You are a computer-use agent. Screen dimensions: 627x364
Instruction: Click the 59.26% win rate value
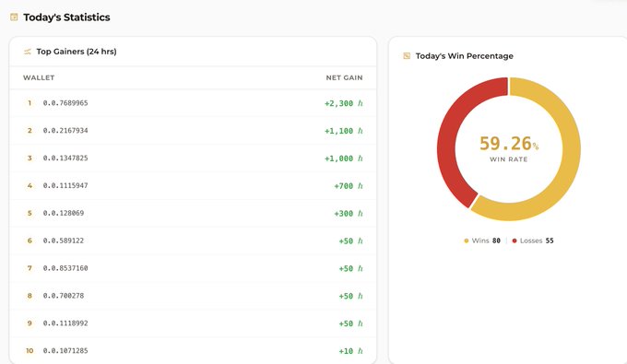click(x=509, y=144)
